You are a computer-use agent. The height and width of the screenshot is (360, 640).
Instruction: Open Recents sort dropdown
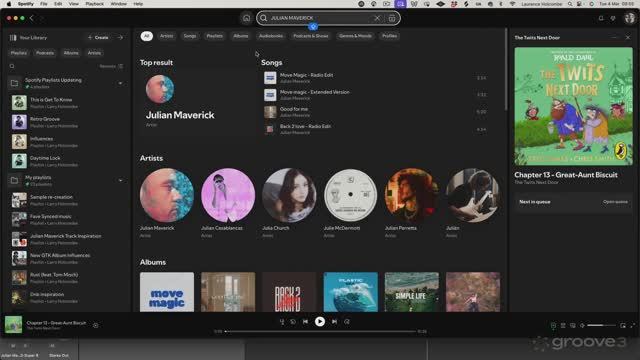click(111, 66)
